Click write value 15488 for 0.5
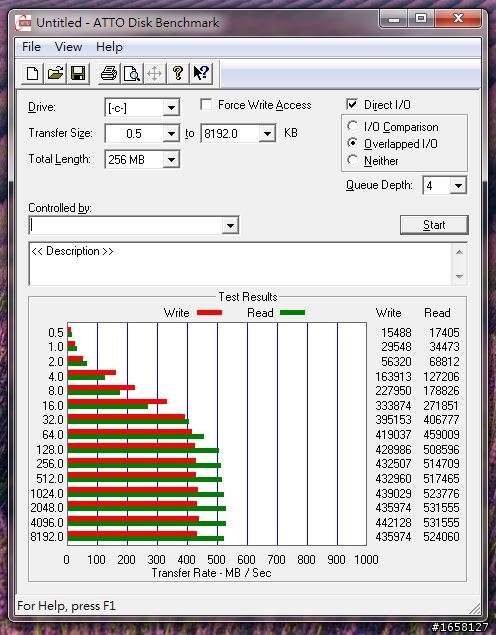 [396, 332]
